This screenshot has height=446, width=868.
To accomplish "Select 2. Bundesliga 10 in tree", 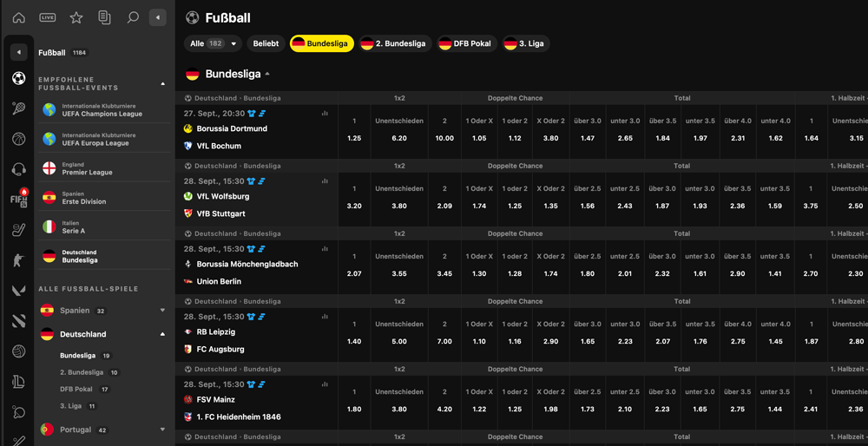I will pos(90,373).
